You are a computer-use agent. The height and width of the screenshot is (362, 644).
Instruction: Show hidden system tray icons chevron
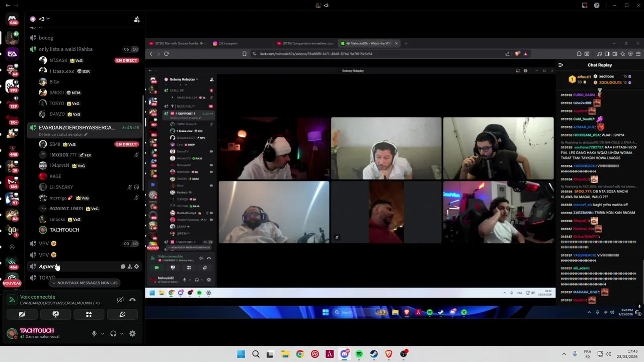(x=564, y=354)
